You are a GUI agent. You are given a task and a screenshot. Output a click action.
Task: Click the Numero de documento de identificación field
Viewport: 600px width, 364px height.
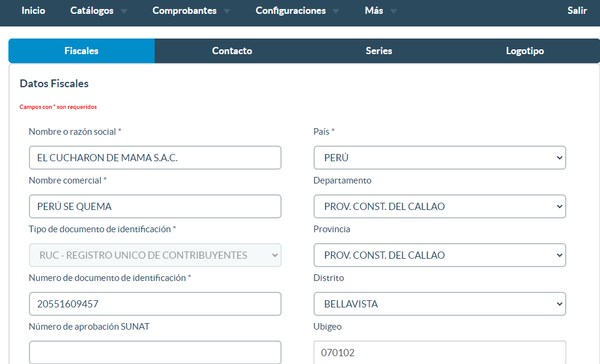pos(155,304)
